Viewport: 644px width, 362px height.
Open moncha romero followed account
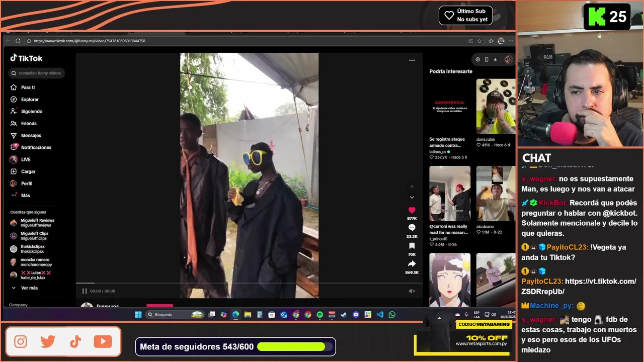click(x=31, y=262)
